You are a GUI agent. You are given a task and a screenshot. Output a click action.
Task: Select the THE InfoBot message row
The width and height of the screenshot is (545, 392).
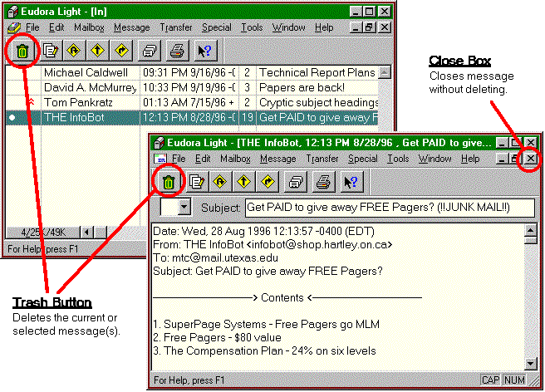tap(192, 117)
